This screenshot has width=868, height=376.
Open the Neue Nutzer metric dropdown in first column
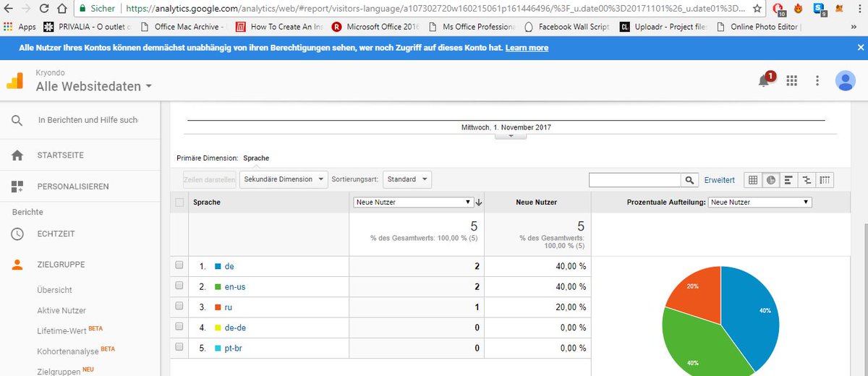pos(412,202)
